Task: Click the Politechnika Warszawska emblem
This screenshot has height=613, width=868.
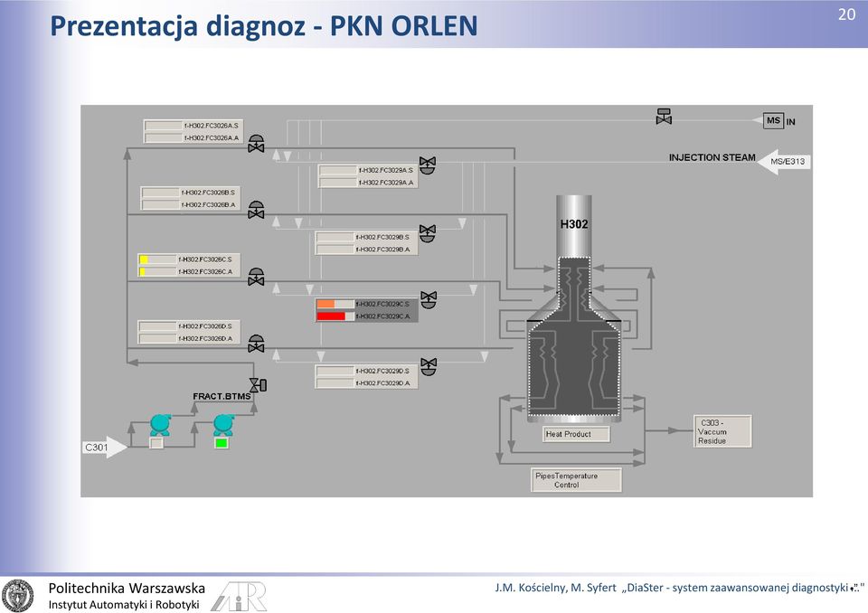Action: coord(18,596)
